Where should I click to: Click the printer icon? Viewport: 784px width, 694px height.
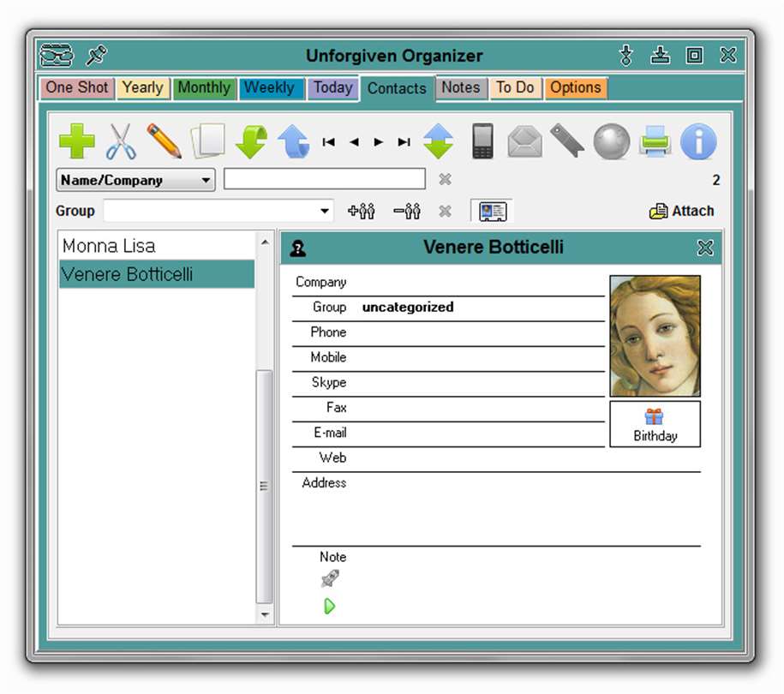[655, 141]
